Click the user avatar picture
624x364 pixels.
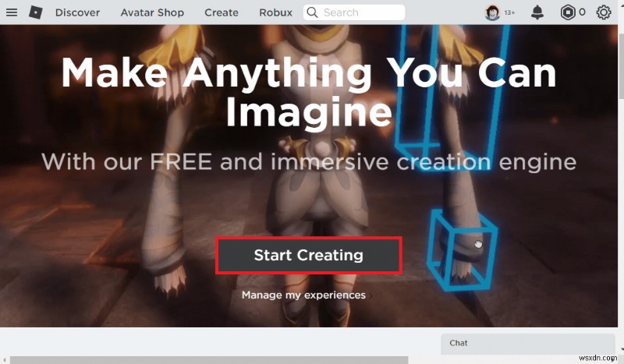coord(492,12)
